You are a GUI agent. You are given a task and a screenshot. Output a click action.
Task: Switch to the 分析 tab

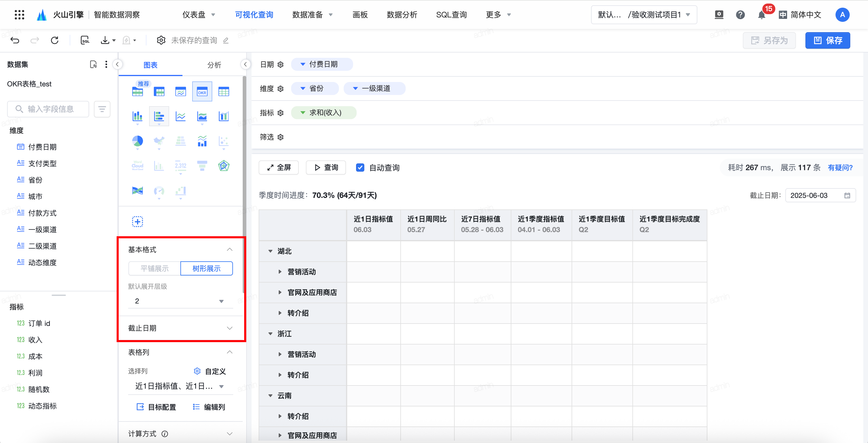pyautogui.click(x=214, y=65)
